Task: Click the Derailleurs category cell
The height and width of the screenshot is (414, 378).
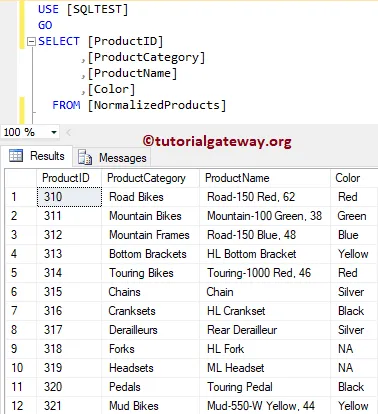Action: [x=150, y=330]
